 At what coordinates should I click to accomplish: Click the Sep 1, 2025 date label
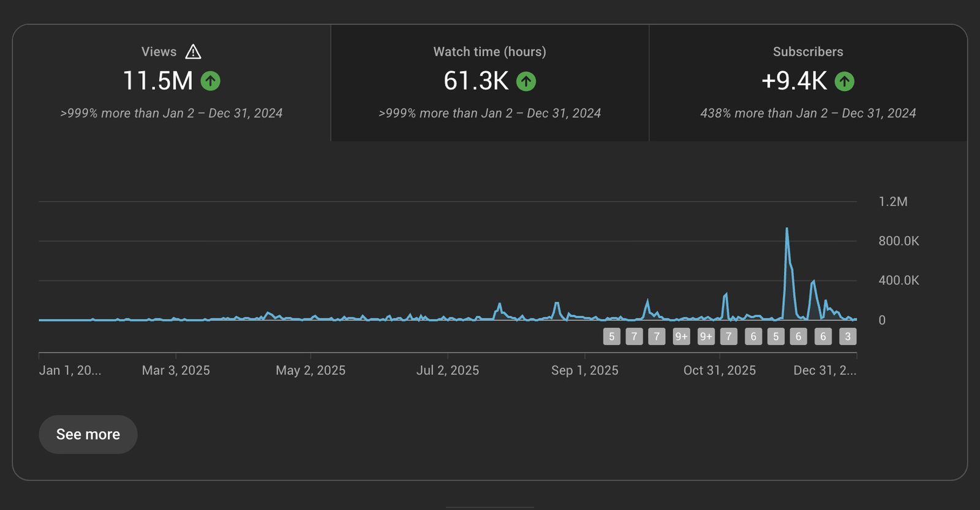point(585,370)
